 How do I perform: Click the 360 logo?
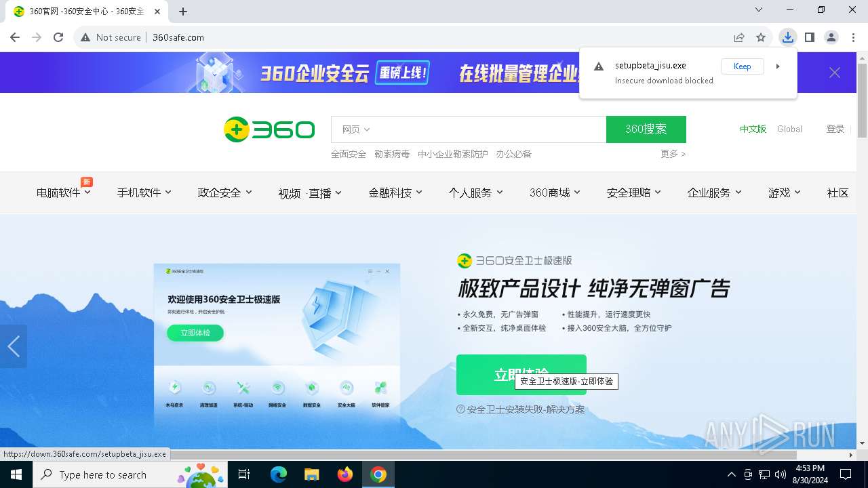(269, 129)
